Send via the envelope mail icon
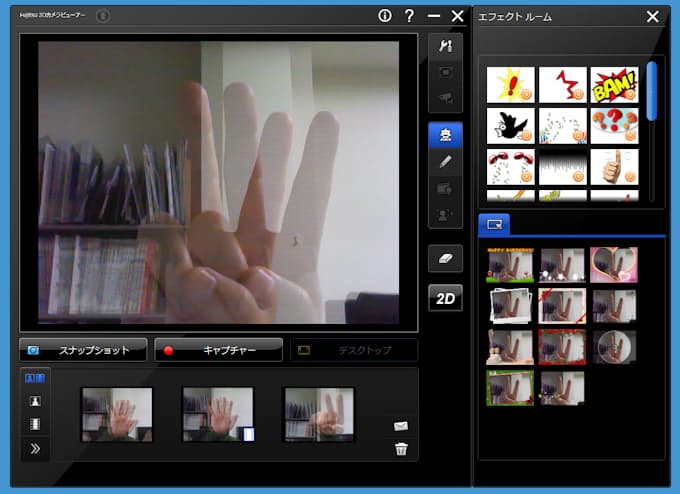The image size is (680, 494). pyautogui.click(x=401, y=426)
